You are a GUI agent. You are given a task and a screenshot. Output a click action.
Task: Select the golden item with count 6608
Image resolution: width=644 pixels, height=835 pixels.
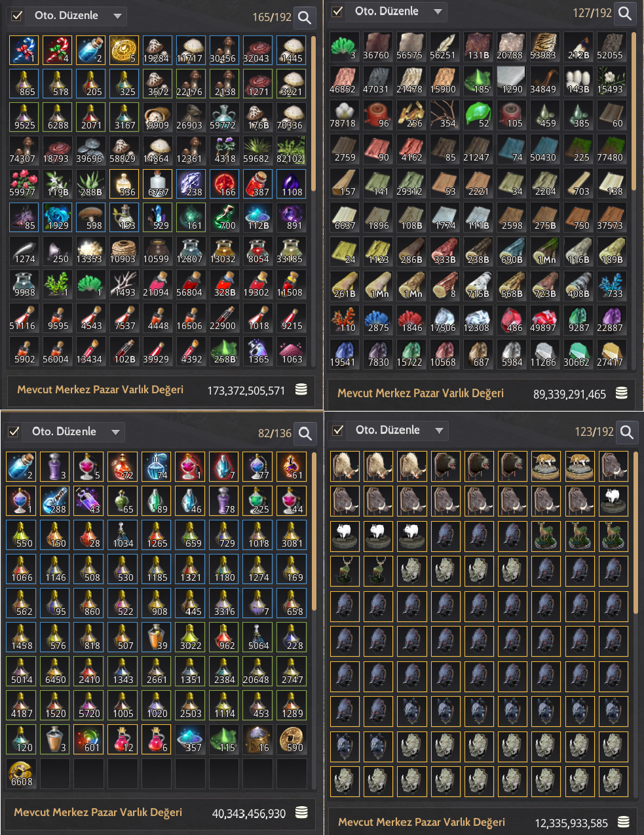coord(22,773)
